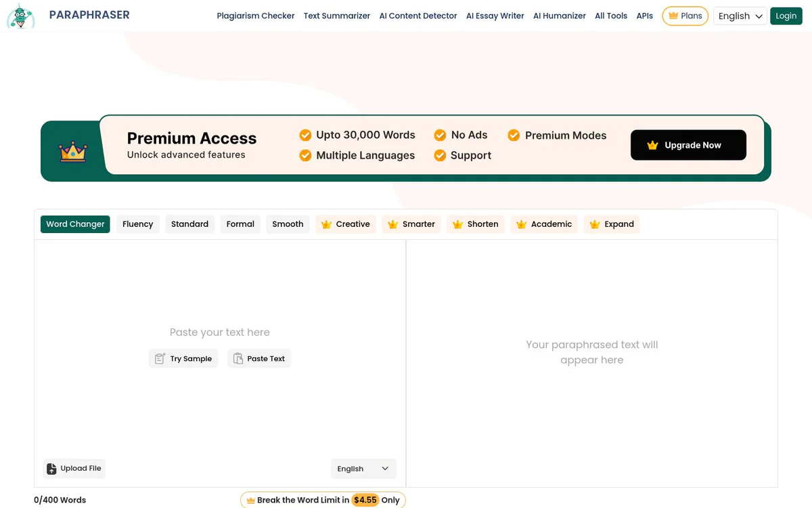Click the checkmark icon beside Support
The width and height of the screenshot is (812, 508).
pyautogui.click(x=440, y=155)
